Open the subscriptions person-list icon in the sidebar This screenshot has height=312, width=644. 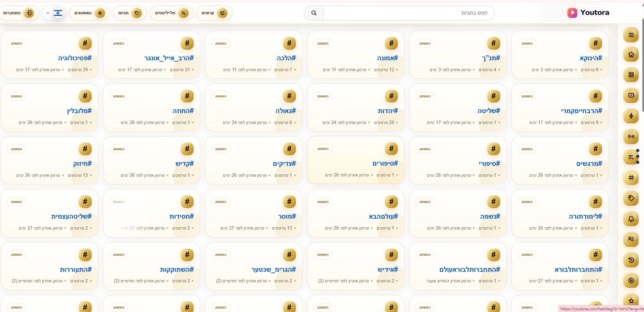click(x=631, y=239)
